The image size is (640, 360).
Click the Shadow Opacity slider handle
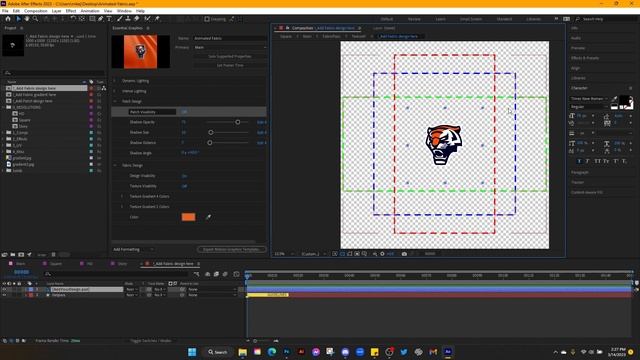point(238,122)
